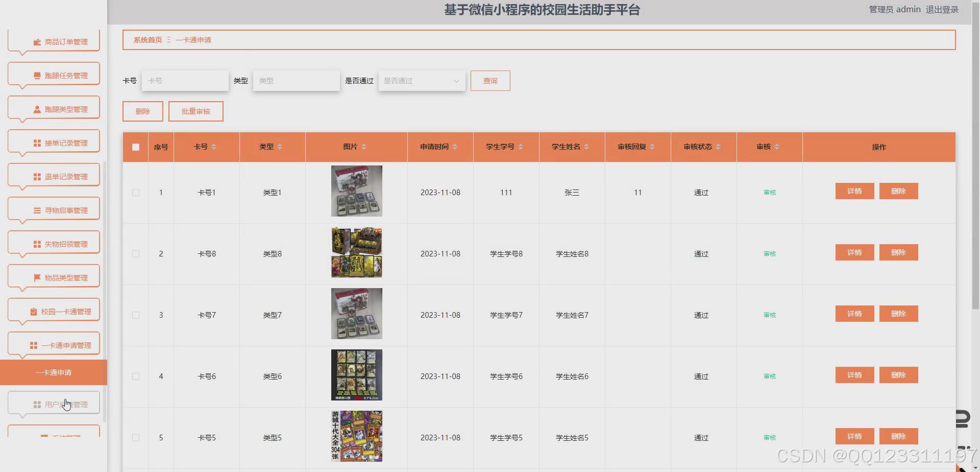Open 接单记录管理 sidebar menu
This screenshot has width=980, height=472.
point(54,142)
